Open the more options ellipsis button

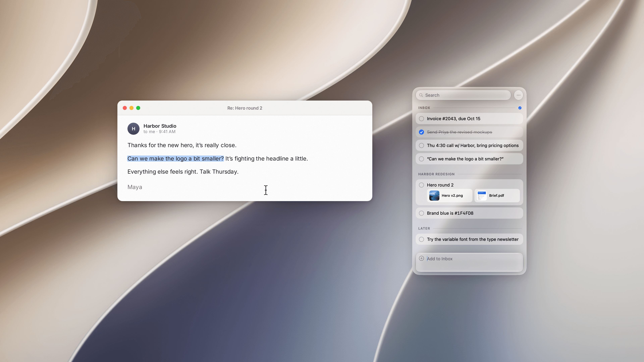[519, 95]
